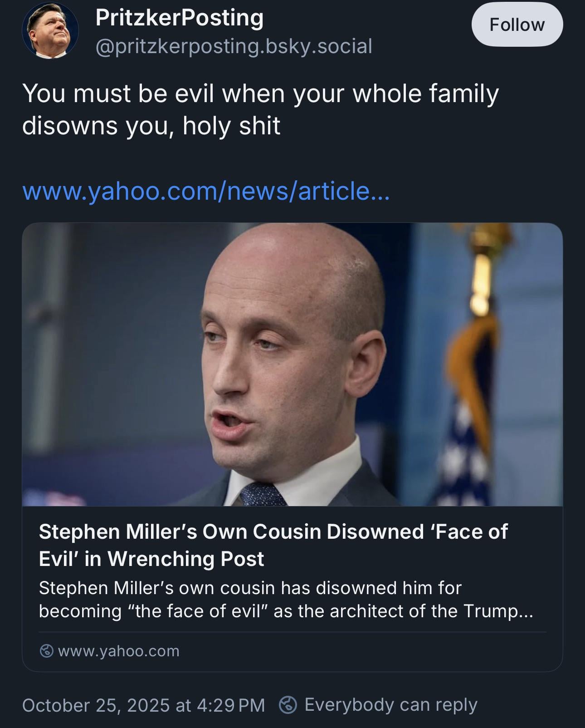The height and width of the screenshot is (728, 585).
Task: Click the globe icon beside 'Everybody can reply'
Action: (x=288, y=705)
